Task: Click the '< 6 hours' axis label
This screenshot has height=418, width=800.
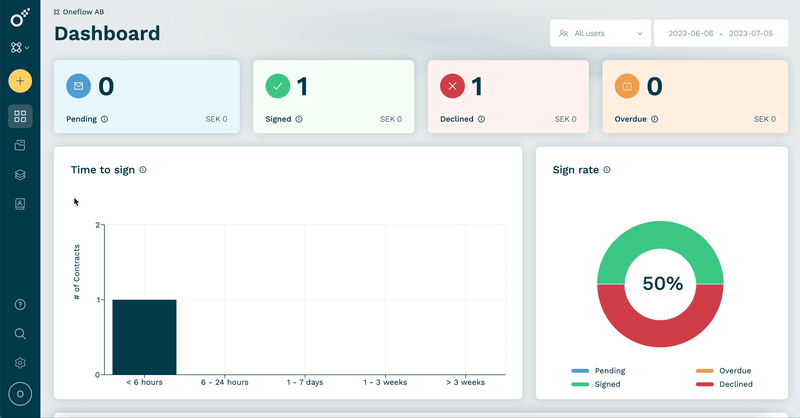Action: click(144, 382)
